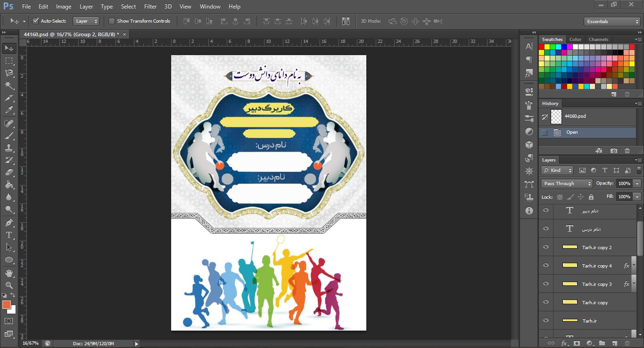This screenshot has height=348, width=644.
Task: Switch to the Color tab
Action: [575, 39]
